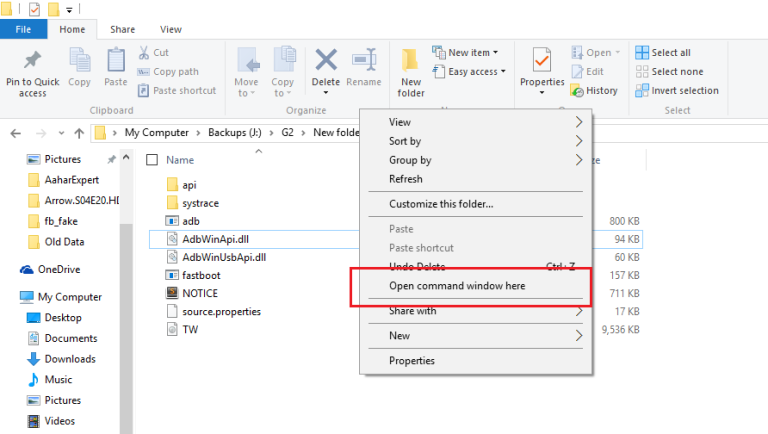The image size is (768, 434).
Task: Expand the New item dropdown
Action: tap(468, 52)
